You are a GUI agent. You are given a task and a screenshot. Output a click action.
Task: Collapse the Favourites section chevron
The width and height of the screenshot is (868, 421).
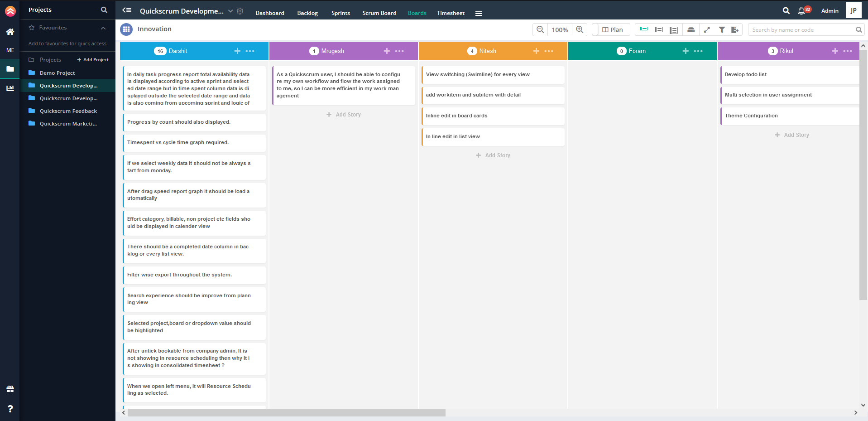pyautogui.click(x=103, y=28)
